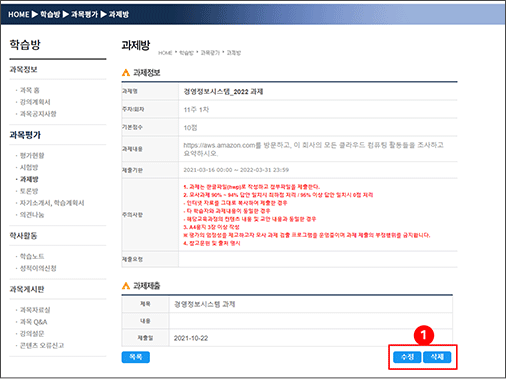Open 학습방 in the top navigation bar
The width and height of the screenshot is (506, 379).
click(x=50, y=14)
